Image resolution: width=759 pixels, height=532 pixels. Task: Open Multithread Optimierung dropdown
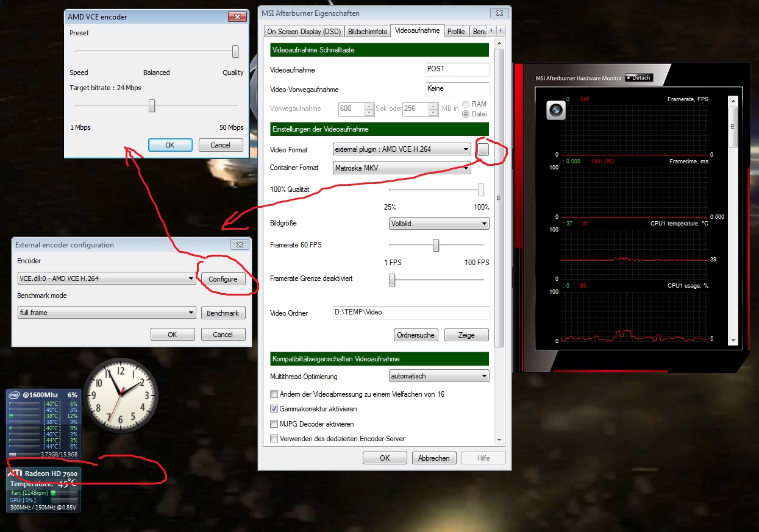click(439, 376)
